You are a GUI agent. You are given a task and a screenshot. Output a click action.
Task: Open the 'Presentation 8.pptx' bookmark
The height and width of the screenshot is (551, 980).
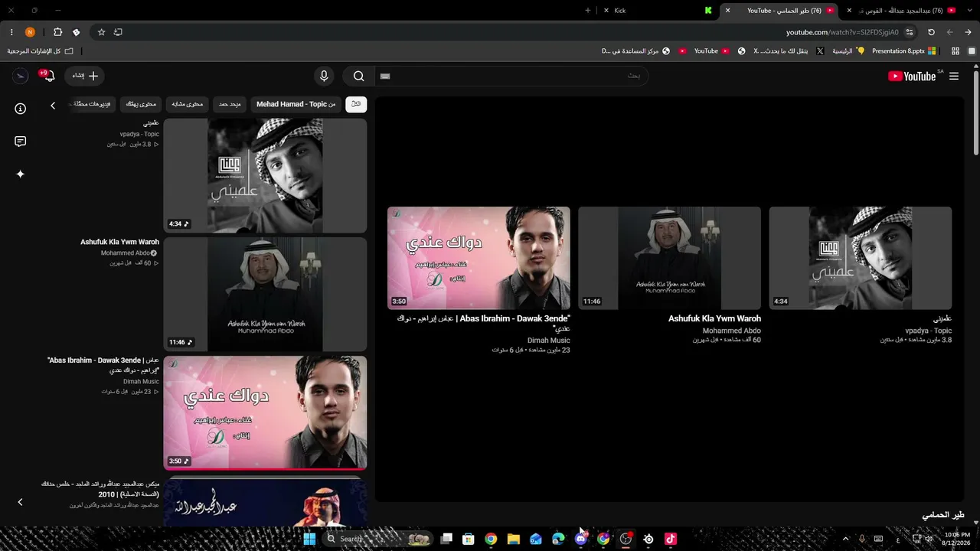tap(904, 51)
